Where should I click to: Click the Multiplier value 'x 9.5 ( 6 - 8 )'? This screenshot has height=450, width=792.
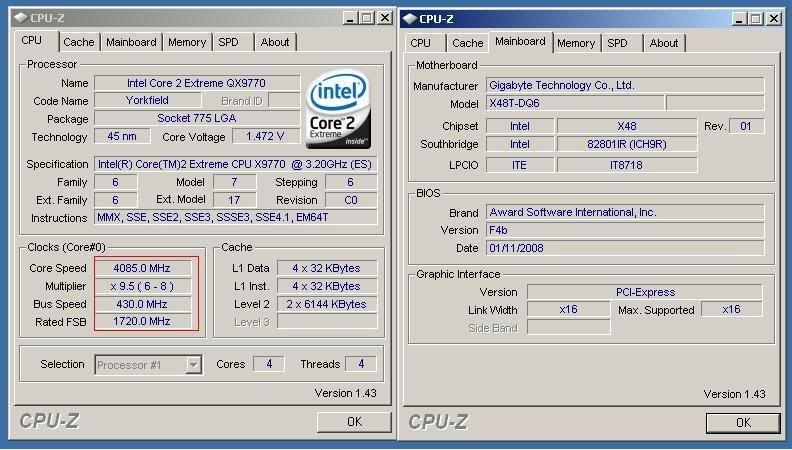pos(142,286)
